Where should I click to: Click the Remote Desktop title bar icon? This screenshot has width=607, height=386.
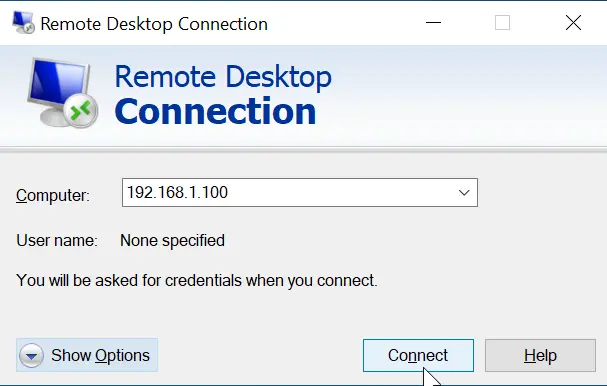(x=23, y=22)
